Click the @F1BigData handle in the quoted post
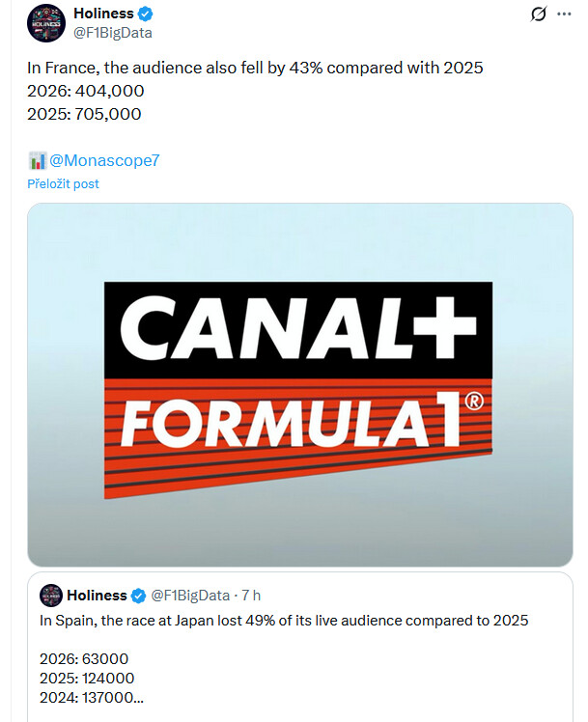588x722 pixels. point(193,595)
